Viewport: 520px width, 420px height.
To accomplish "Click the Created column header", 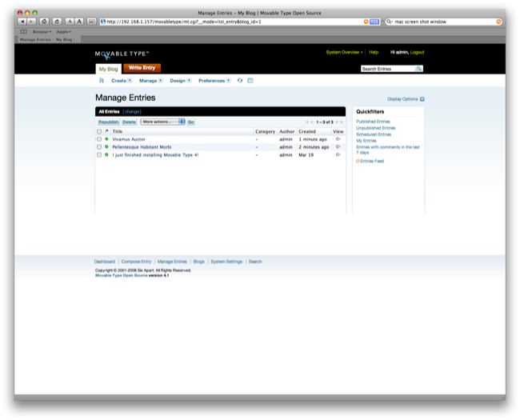I will 307,131.
